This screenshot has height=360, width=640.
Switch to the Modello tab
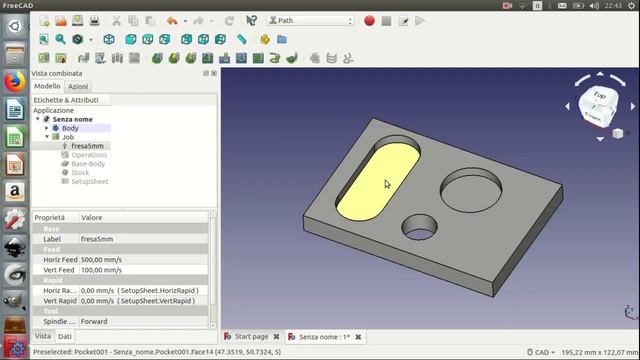tap(47, 86)
